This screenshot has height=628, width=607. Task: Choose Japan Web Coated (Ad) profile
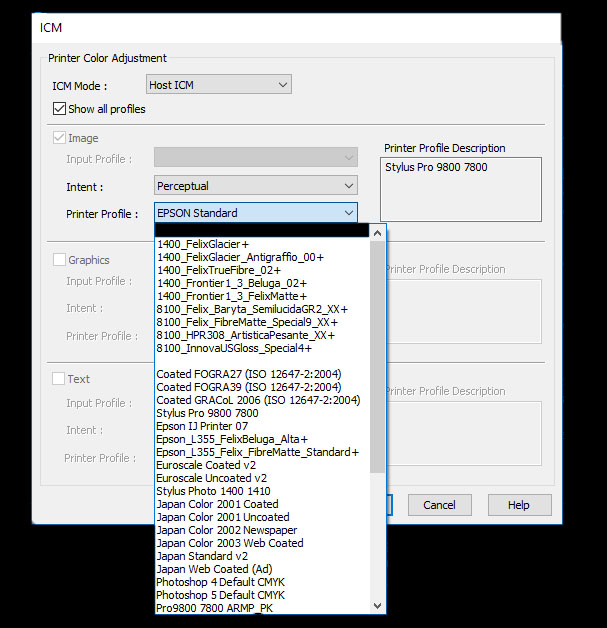click(262, 569)
